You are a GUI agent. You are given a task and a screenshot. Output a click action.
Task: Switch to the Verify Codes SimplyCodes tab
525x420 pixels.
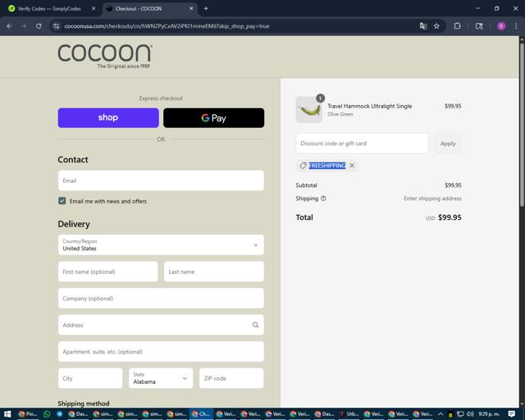tap(49, 9)
